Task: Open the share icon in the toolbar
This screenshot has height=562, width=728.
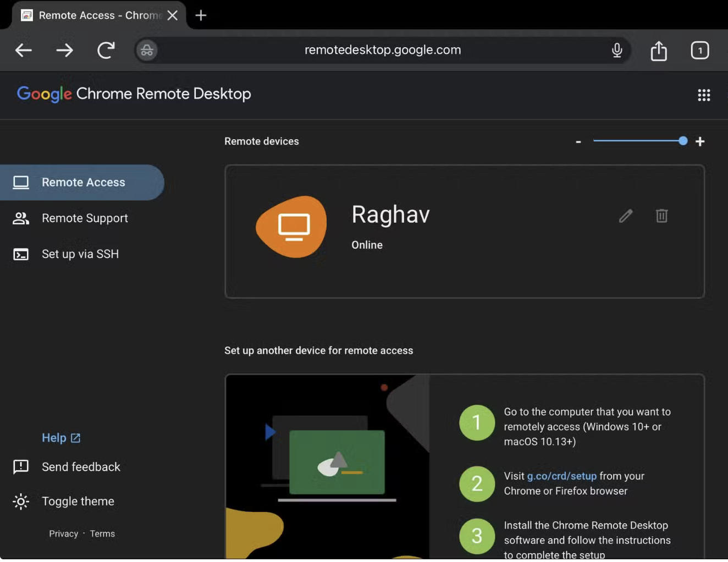Action: 659,51
